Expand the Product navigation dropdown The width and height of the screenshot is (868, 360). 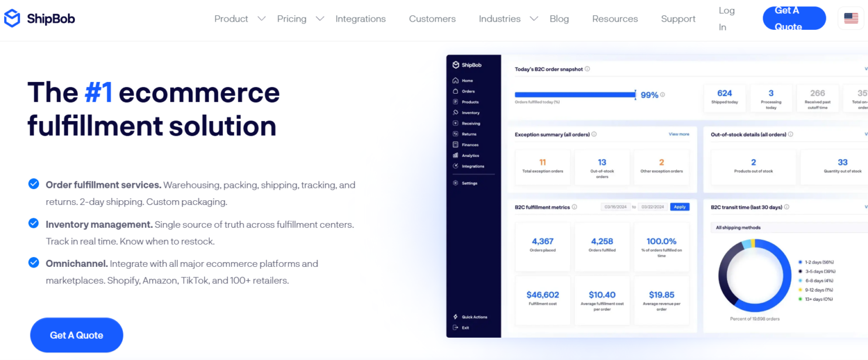coord(239,18)
